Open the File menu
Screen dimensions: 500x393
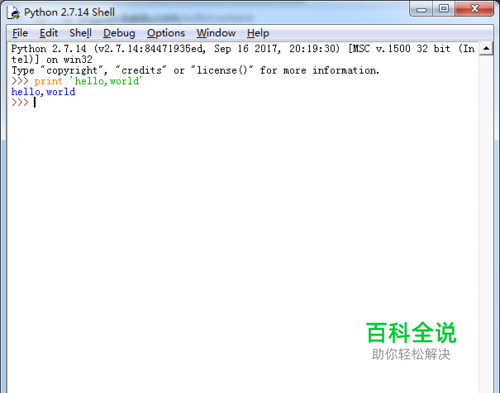tap(20, 33)
